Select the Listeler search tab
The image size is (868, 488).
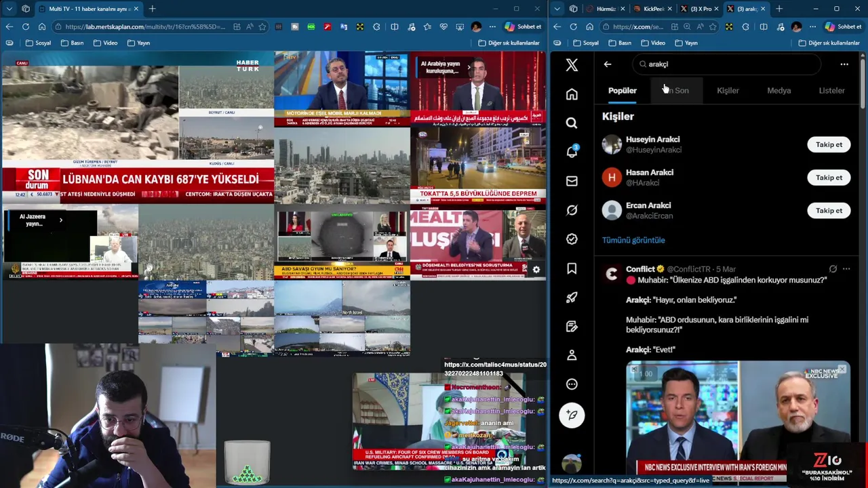(831, 90)
